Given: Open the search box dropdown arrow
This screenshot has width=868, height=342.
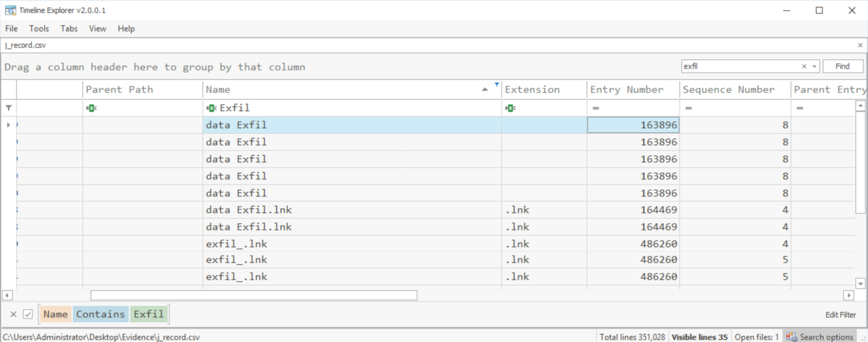Looking at the screenshot, I should pyautogui.click(x=814, y=67).
